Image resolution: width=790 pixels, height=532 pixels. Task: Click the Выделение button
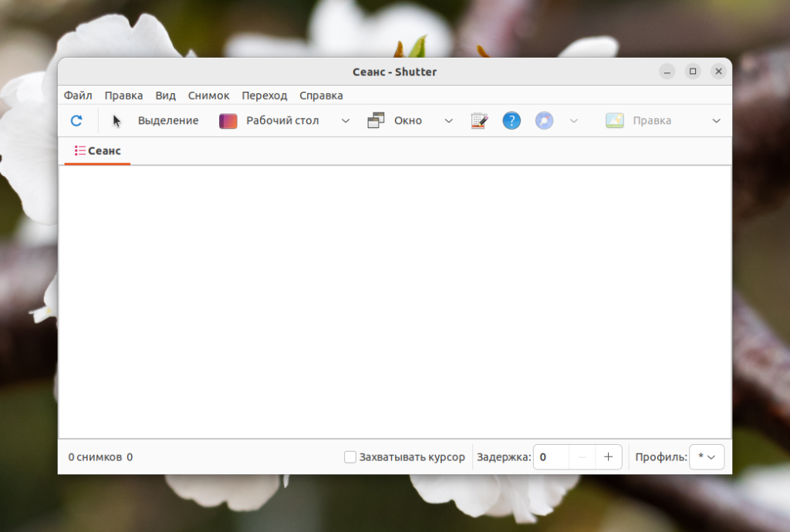168,121
